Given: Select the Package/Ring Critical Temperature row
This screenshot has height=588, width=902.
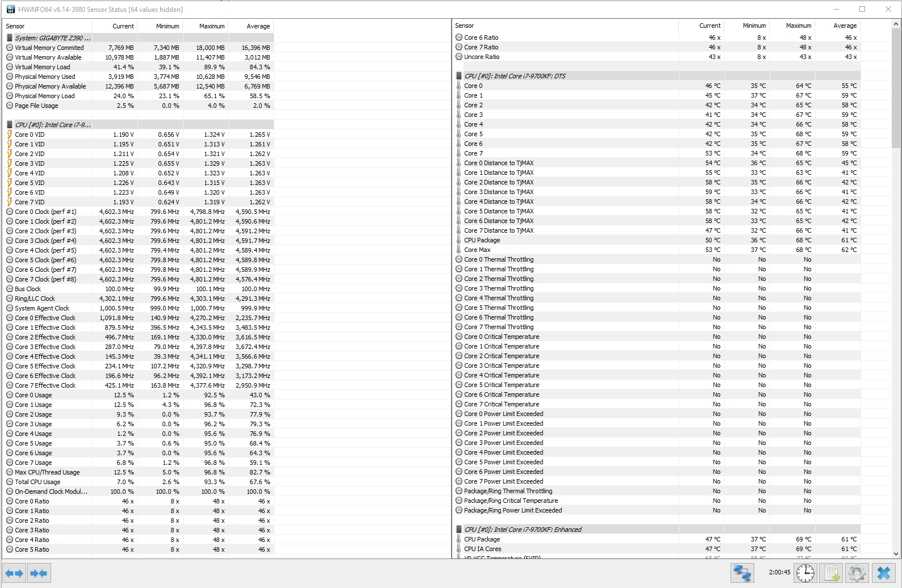Looking at the screenshot, I should (657, 501).
